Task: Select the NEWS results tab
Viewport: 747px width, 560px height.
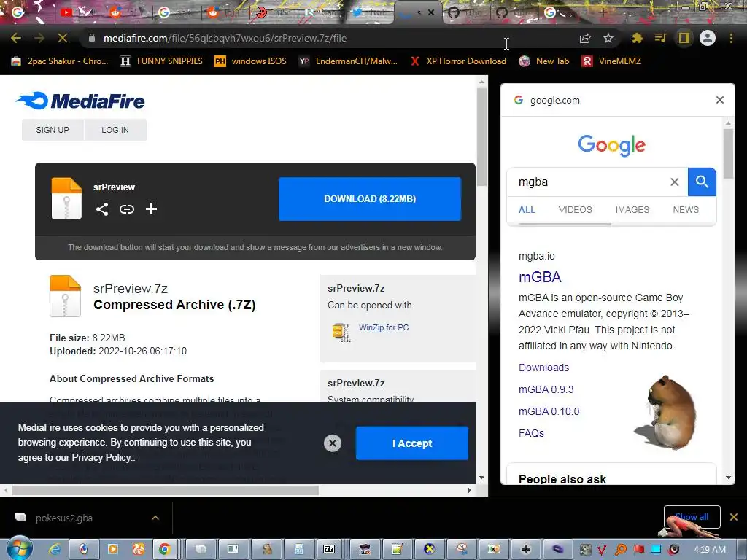Action: click(x=686, y=209)
